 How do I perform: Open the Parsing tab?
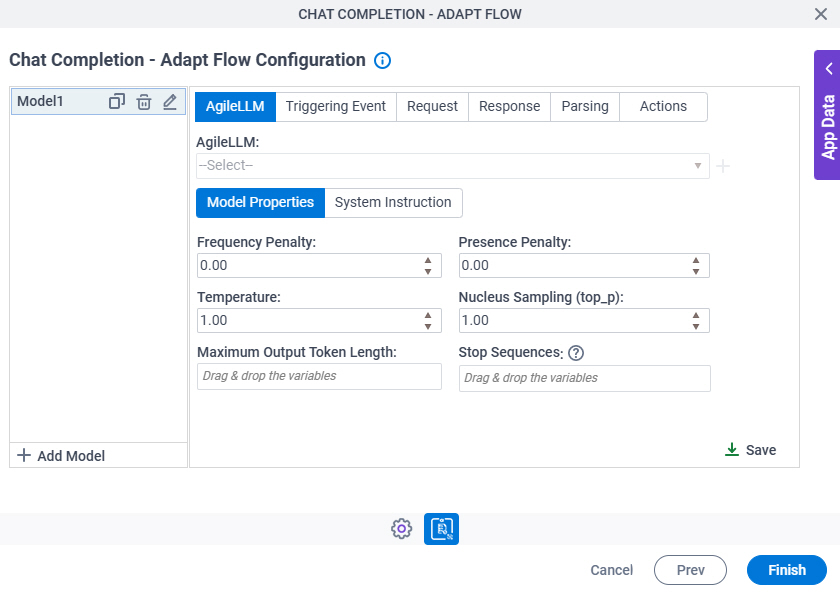pyautogui.click(x=585, y=107)
